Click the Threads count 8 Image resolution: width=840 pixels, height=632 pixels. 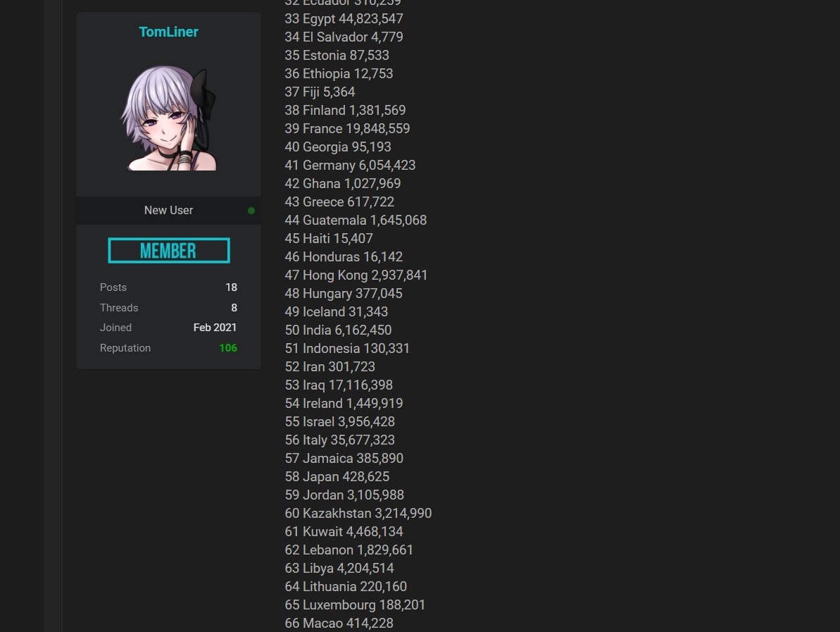(x=234, y=308)
